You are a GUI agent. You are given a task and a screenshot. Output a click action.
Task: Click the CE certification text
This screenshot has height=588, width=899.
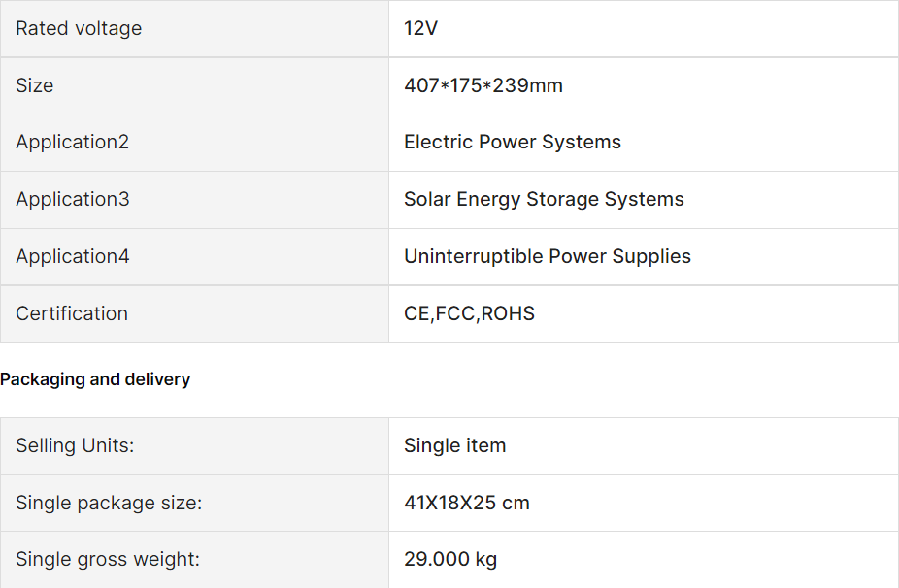tap(416, 313)
